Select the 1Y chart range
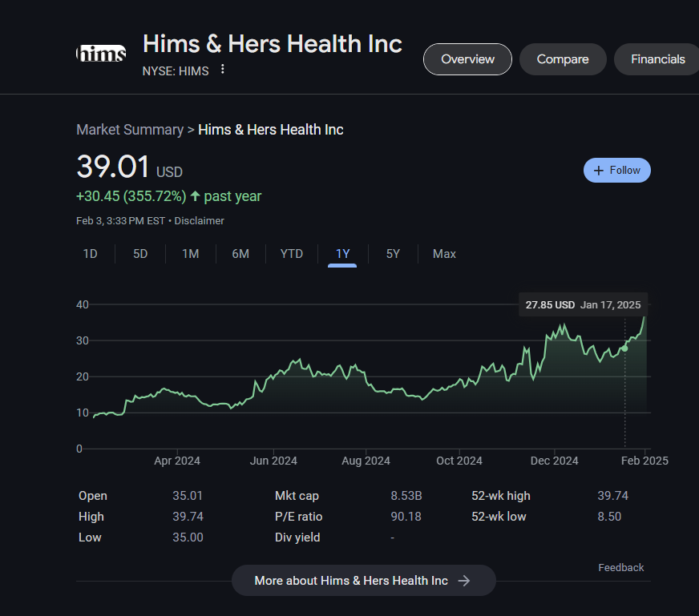The height and width of the screenshot is (616, 699). click(x=342, y=254)
